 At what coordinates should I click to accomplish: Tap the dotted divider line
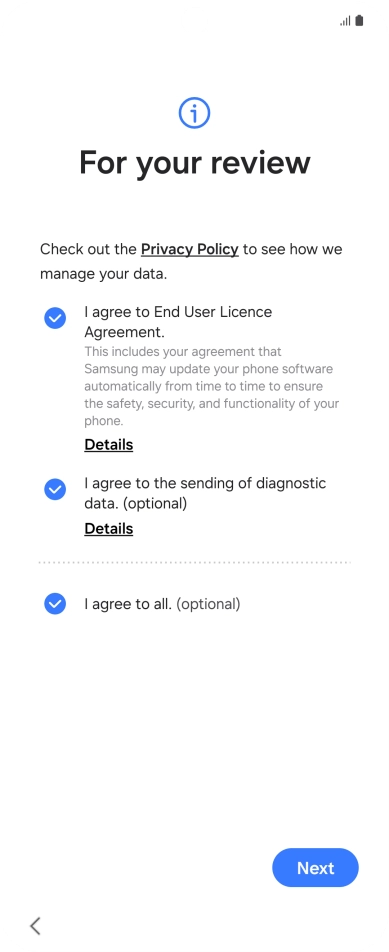pos(195,562)
